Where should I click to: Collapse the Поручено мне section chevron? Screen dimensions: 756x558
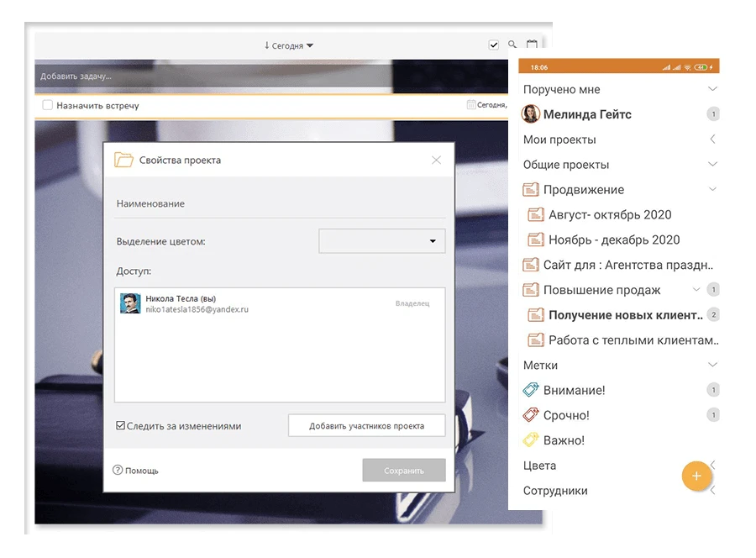712,89
